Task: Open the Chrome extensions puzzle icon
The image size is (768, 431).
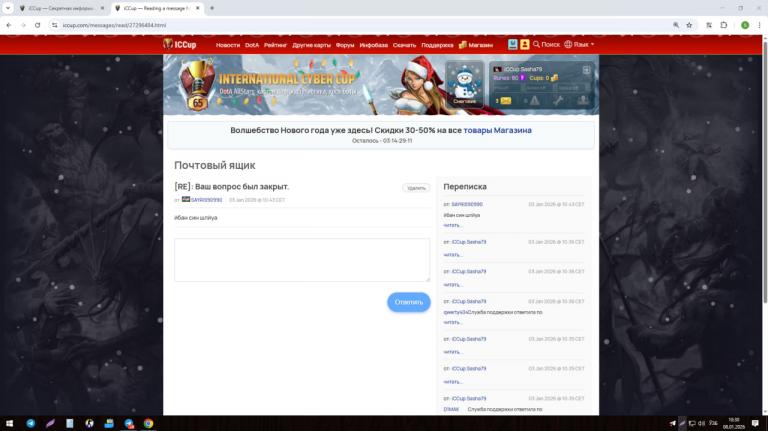Action: (x=723, y=25)
